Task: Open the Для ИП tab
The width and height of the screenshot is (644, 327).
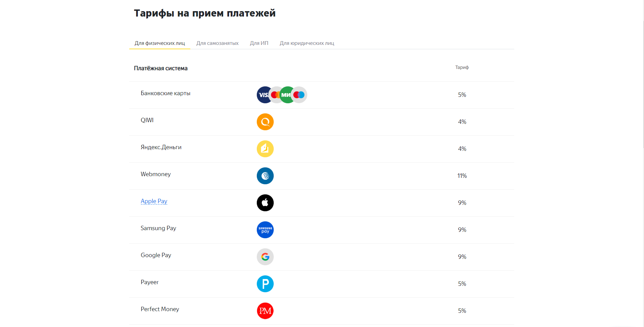Action: coord(259,43)
